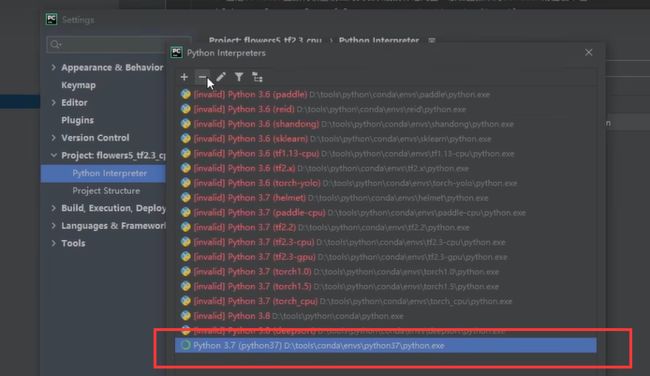Select invalid Python 3.7 (torch1.5) interpreter
Image resolution: width=650 pixels, height=376 pixels.
(386, 286)
